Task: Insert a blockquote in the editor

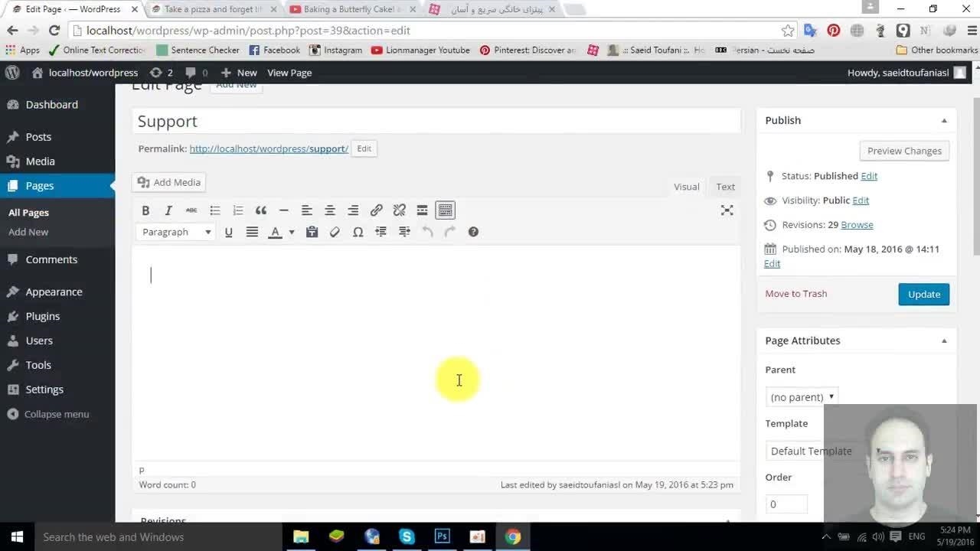Action: pyautogui.click(x=261, y=210)
